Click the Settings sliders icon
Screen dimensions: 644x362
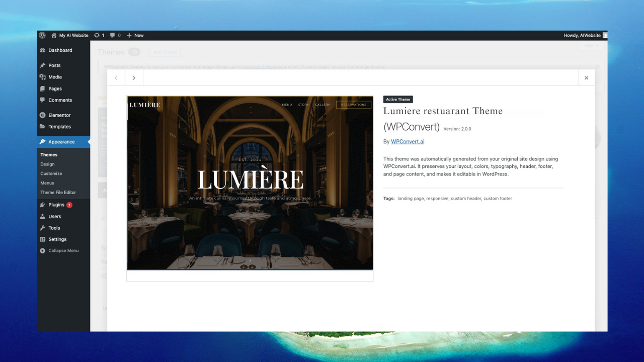coord(43,239)
